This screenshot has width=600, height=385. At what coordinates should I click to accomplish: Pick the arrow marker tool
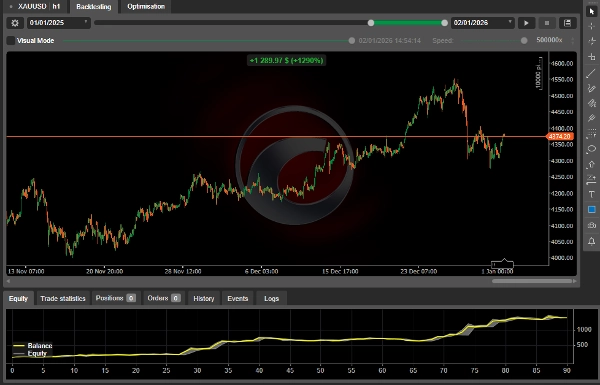(x=592, y=164)
